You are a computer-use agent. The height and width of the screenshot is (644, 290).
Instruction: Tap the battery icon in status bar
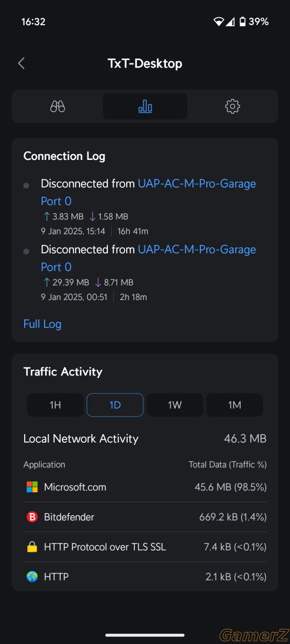pos(243,22)
